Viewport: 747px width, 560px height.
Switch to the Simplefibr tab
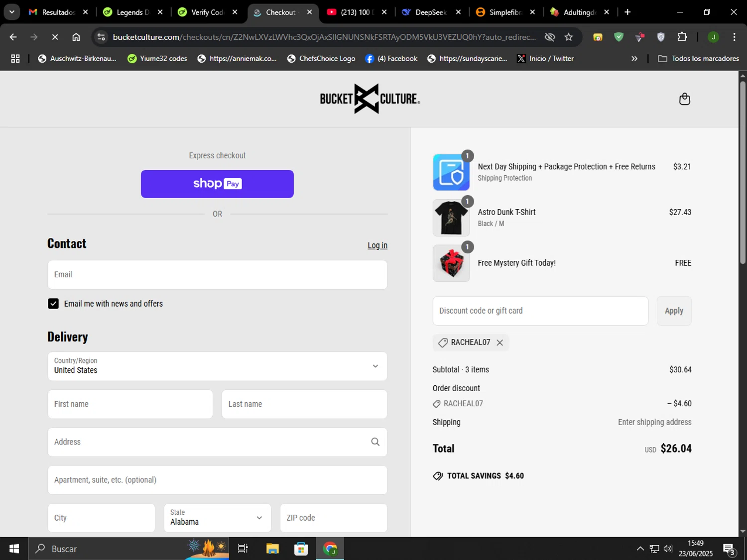[505, 12]
